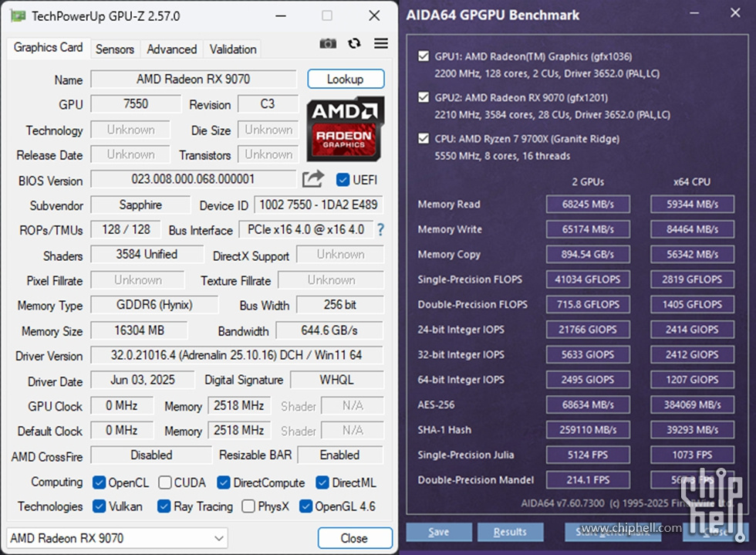This screenshot has height=555, width=756.
Task: Uncheck GPU2 AMD Radeon RX 9070 in AIDA64
Action: coord(424,97)
